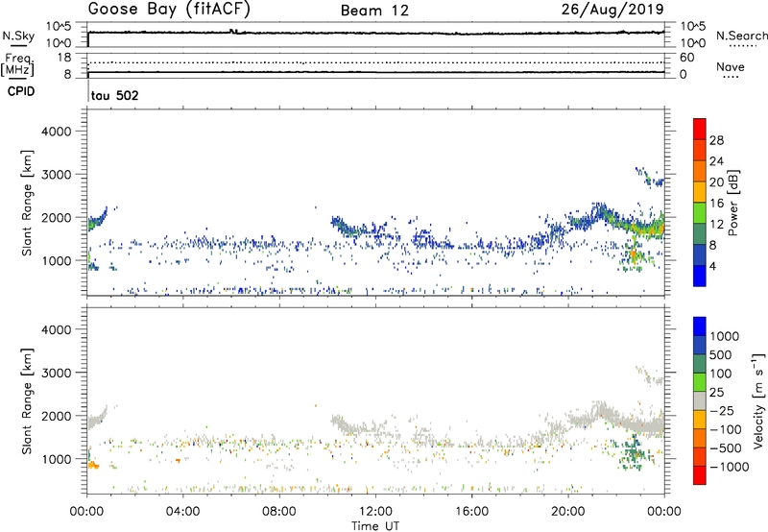768x532 pixels.
Task: Pick the yellow Velocity segment, -25 to -100
Action: (x=700, y=420)
